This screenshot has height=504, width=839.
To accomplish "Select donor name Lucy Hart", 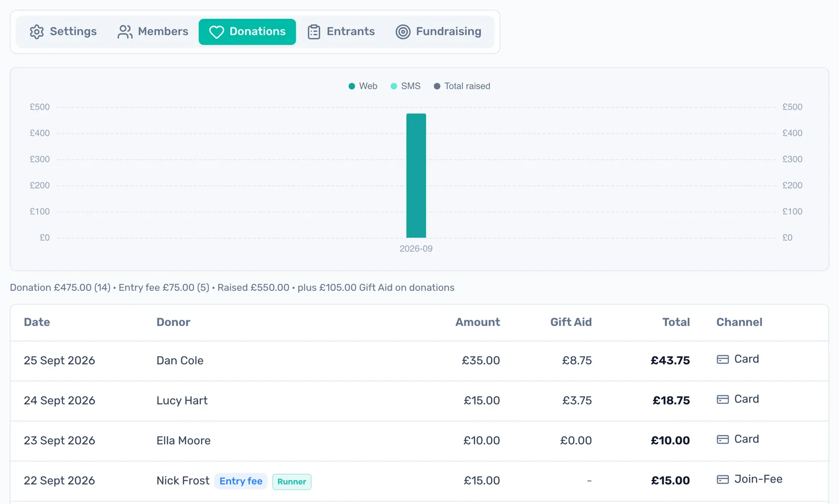I will 182,400.
